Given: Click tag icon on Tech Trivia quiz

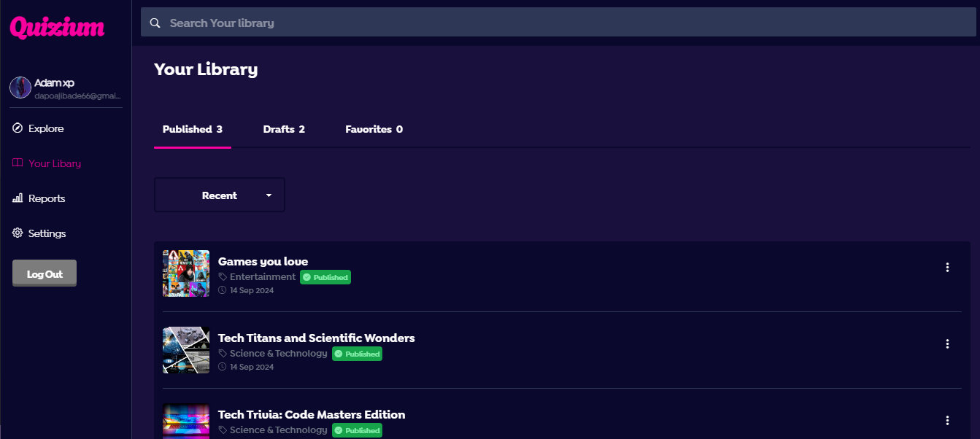Looking at the screenshot, I should (223, 430).
